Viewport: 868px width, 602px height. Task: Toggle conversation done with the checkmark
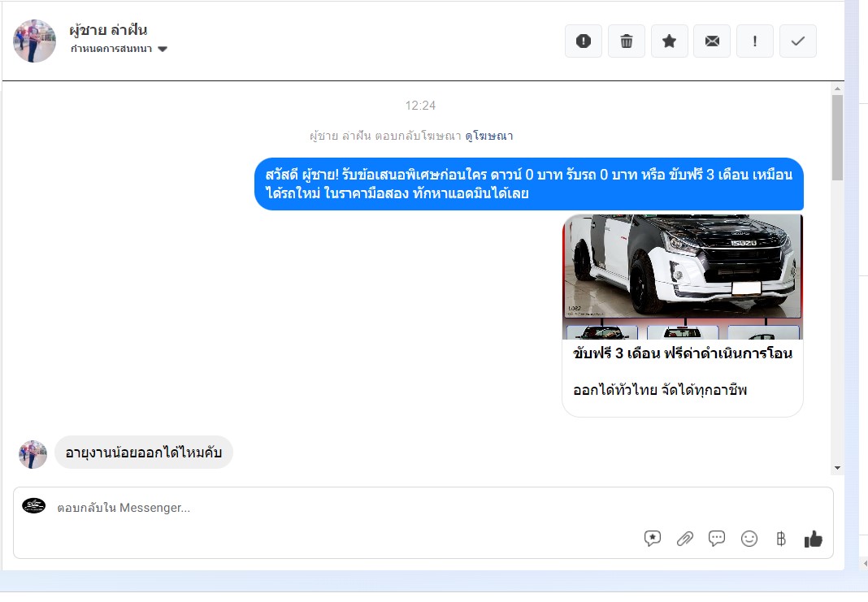pos(798,41)
